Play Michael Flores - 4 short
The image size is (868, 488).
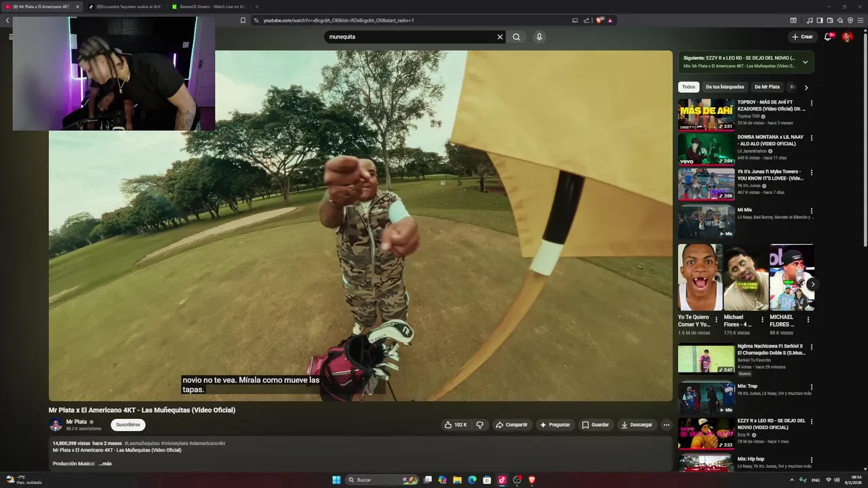[x=745, y=277]
